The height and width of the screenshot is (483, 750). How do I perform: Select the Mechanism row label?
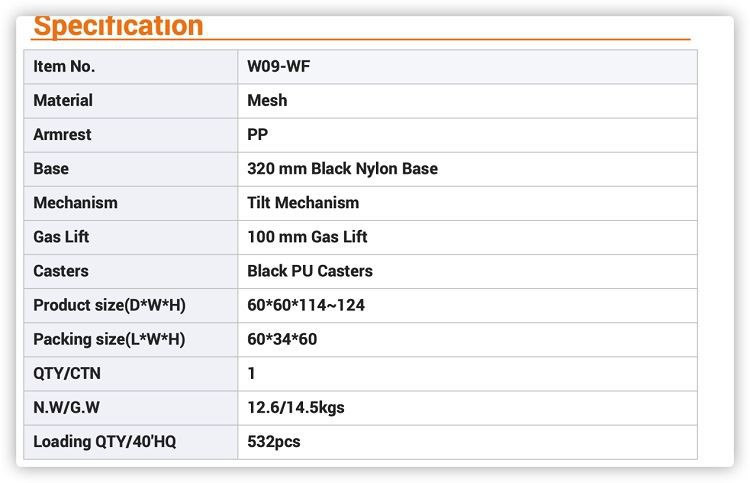[75, 202]
